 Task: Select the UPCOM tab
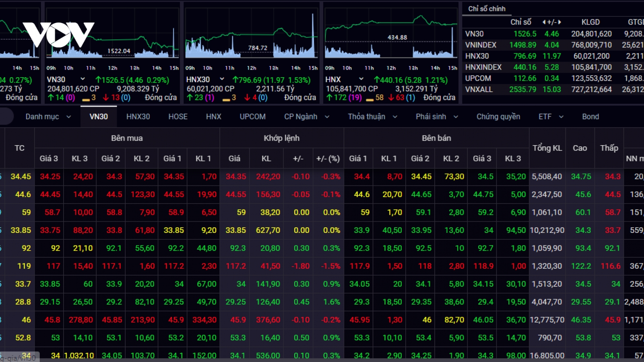253,117
